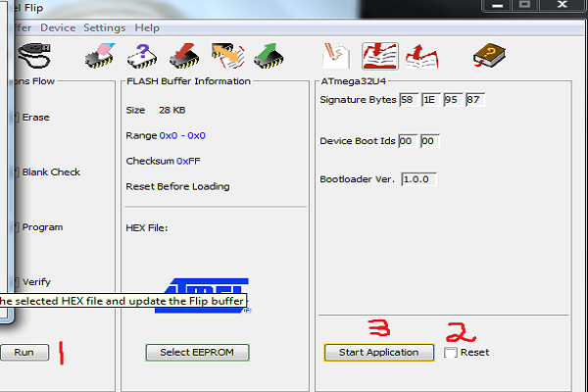Click the Reset Before Loading text
Viewport: 588px width, 392px height.
coord(177,187)
